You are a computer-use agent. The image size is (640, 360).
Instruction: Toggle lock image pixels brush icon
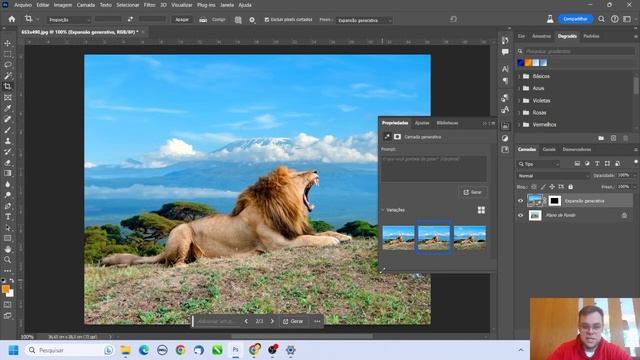543,187
